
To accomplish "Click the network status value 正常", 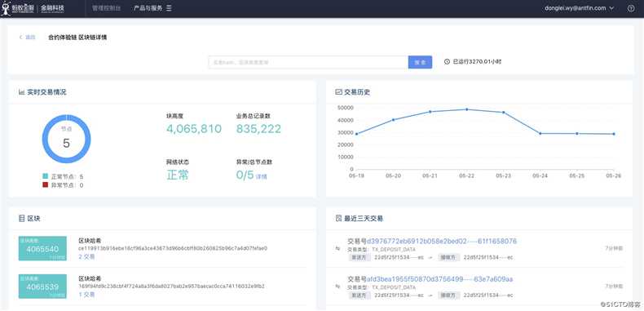I will (x=178, y=175).
